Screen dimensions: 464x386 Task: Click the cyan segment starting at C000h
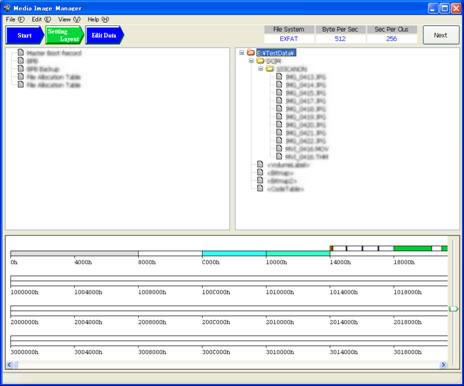(x=234, y=254)
